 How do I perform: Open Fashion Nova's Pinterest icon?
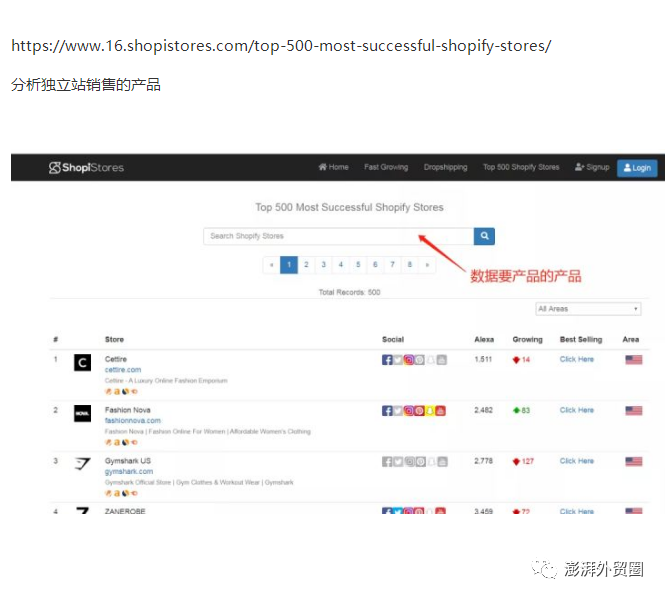point(419,411)
